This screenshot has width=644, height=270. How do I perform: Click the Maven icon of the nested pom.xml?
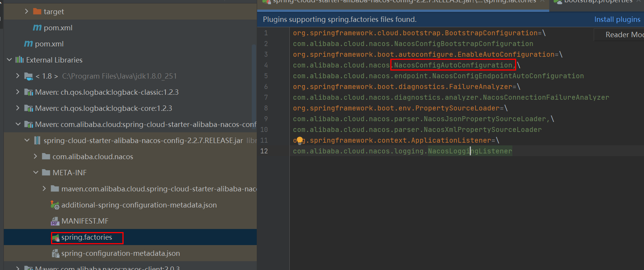point(37,28)
